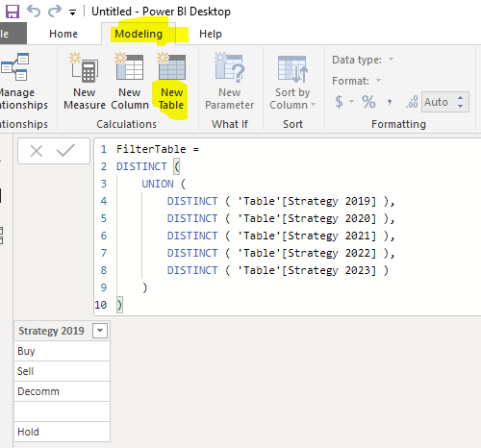Open the File tab
Image resolution: width=481 pixels, height=448 pixels.
13,34
